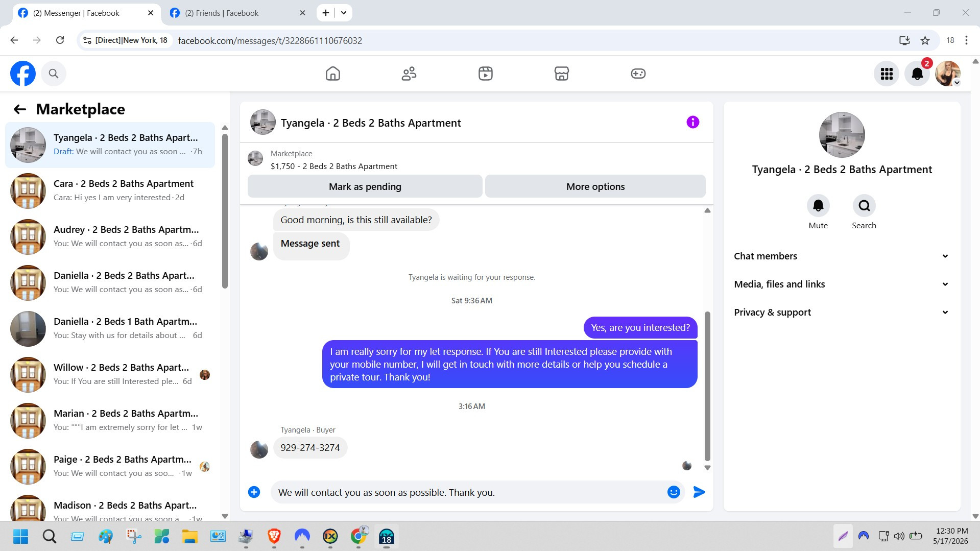Open the emoji picker in composer
Viewport: 980px width, 551px height.
click(x=674, y=492)
